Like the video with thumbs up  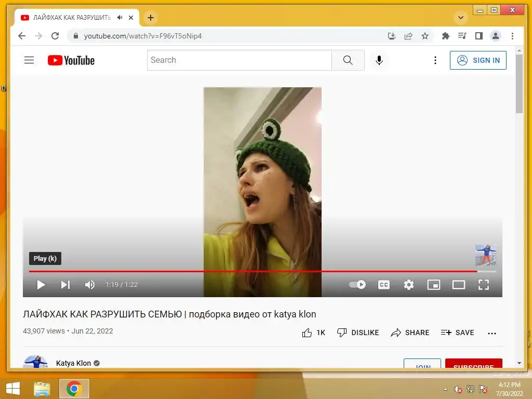click(x=313, y=333)
